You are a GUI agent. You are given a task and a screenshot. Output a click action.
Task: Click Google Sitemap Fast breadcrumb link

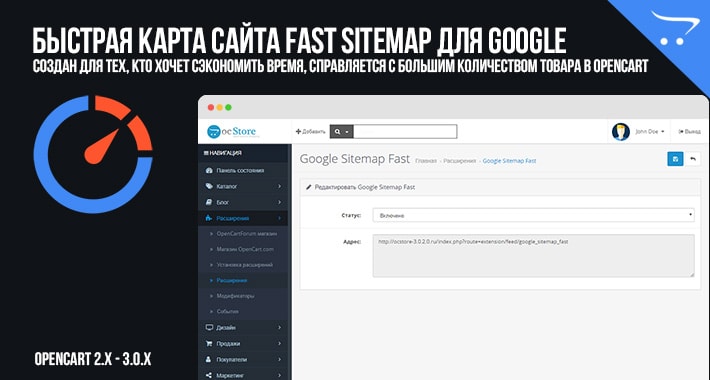pyautogui.click(x=509, y=161)
